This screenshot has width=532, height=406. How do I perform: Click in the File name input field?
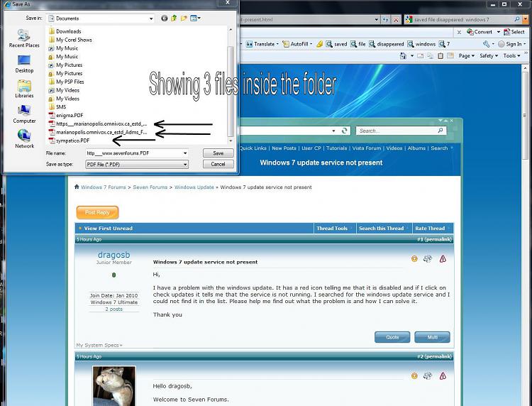click(134, 153)
